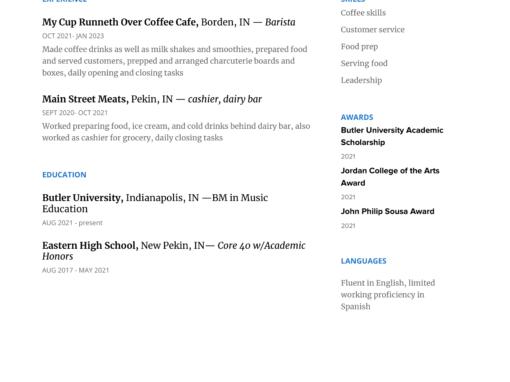This screenshot has height=382, width=510.
Task: Click the Customer service skill
Action: point(373,30)
